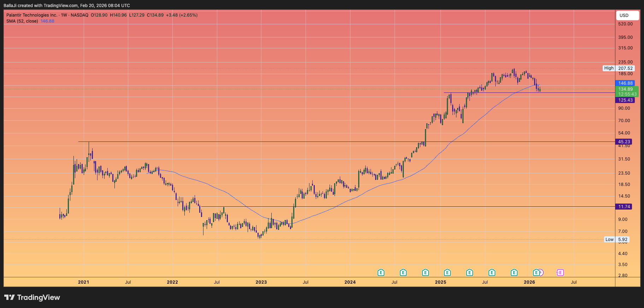Click the 45.23 horizontal line price label
Viewport: 644px width, 308px height.
click(x=624, y=142)
